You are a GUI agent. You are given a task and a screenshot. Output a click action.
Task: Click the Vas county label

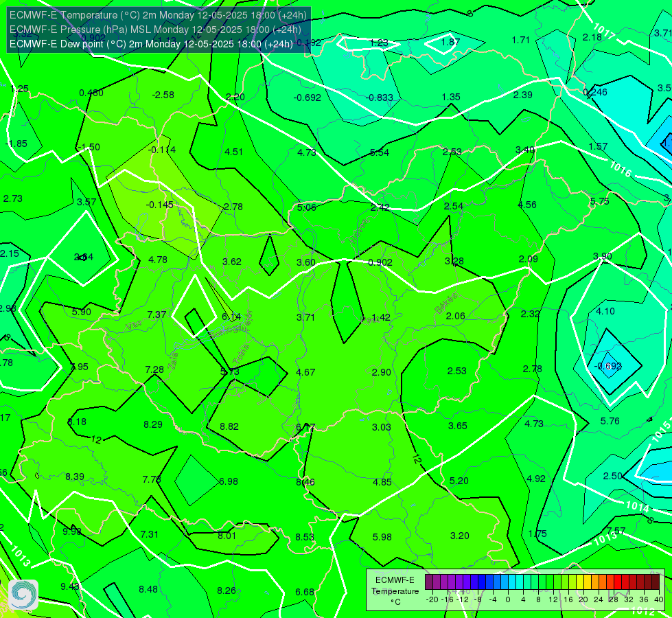click(x=134, y=325)
